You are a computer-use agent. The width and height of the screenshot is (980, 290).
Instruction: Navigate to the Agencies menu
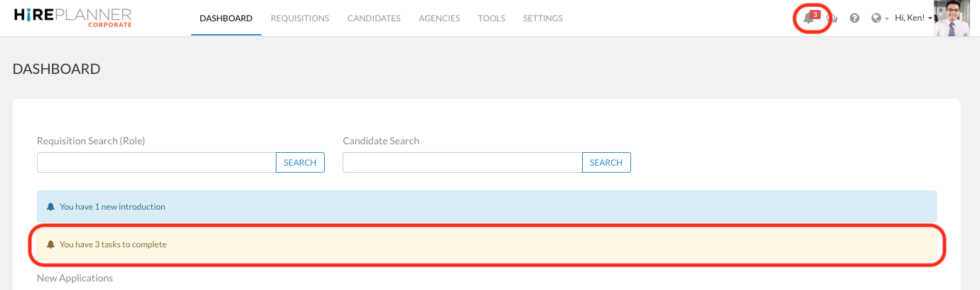pos(439,18)
